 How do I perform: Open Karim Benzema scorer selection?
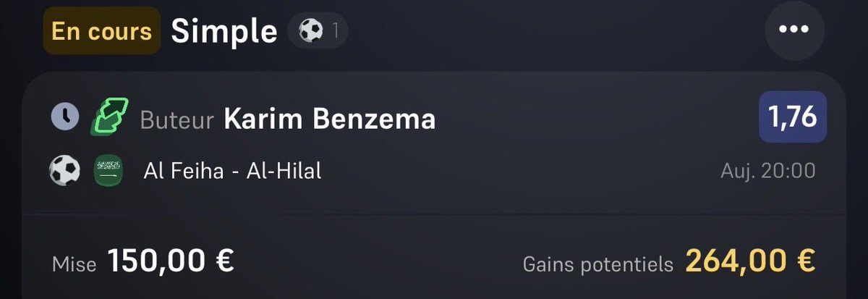pyautogui.click(x=330, y=119)
